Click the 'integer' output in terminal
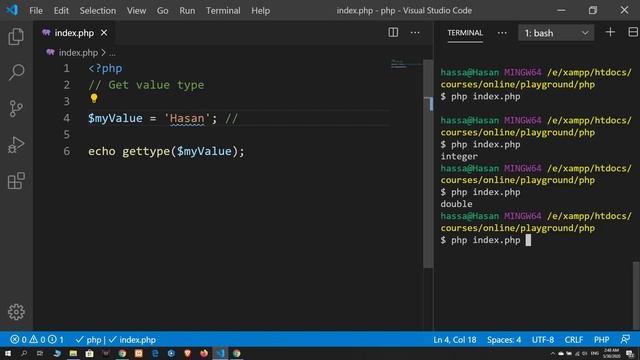 (459, 156)
